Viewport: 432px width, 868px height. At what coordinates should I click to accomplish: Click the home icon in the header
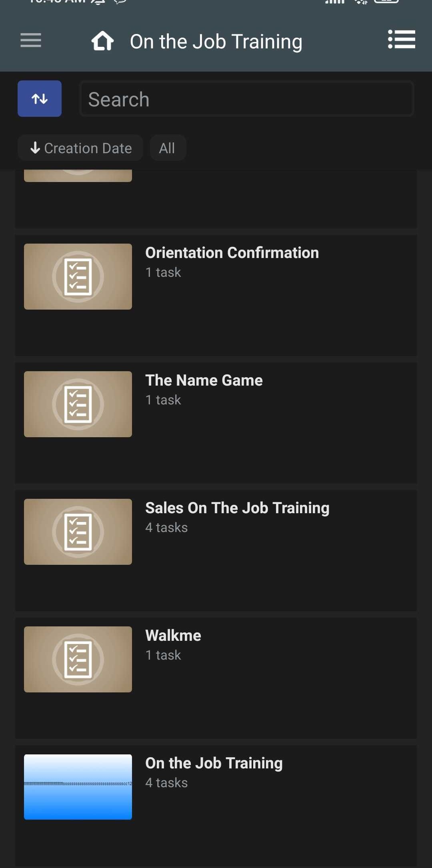point(102,40)
